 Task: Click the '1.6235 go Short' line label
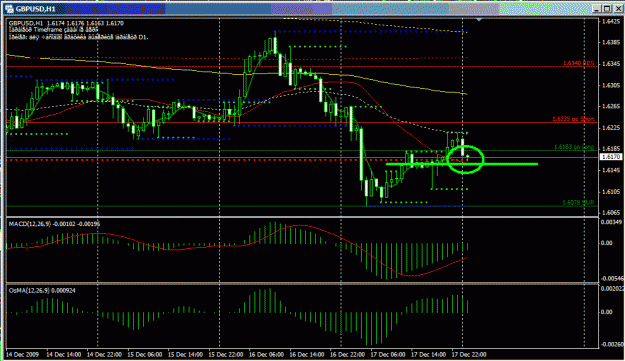coord(573,119)
